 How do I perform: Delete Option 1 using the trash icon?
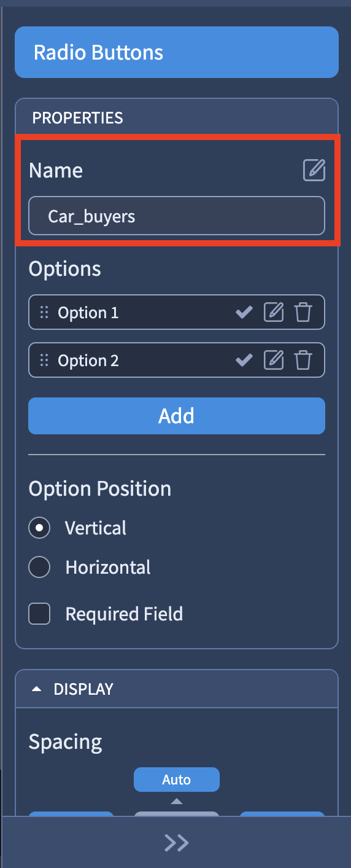point(303,313)
